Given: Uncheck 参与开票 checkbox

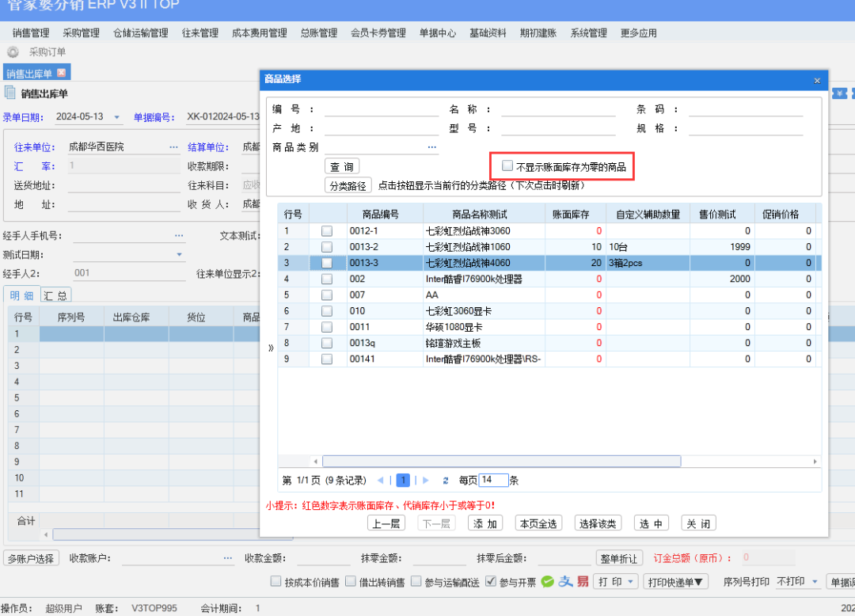Looking at the screenshot, I should click(x=491, y=581).
